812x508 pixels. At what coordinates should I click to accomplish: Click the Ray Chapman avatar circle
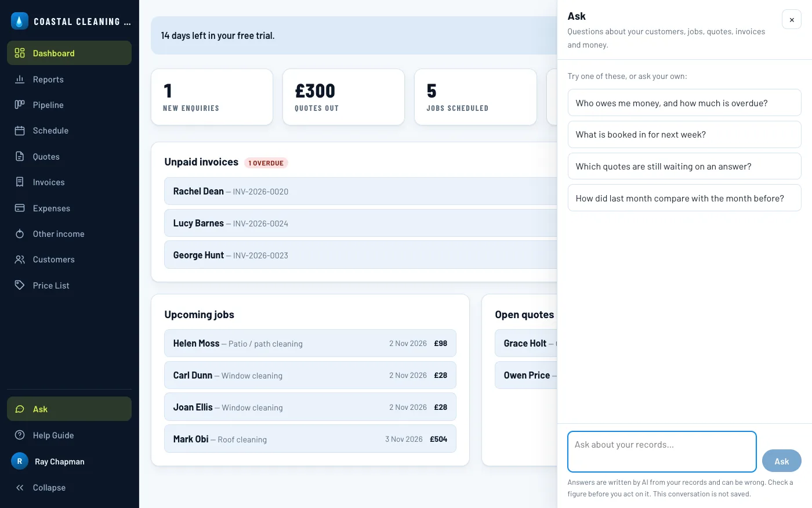pyautogui.click(x=20, y=461)
